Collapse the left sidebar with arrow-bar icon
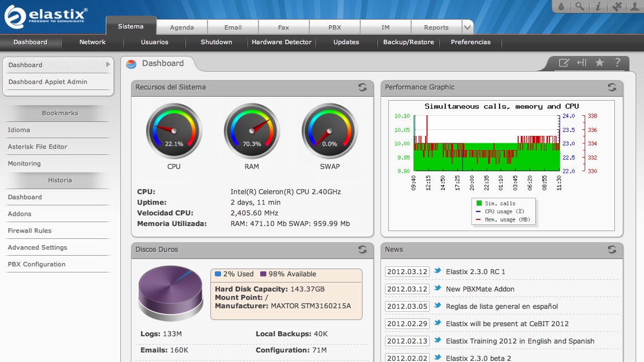Screen dimensions: 644x362 [x=581, y=63]
